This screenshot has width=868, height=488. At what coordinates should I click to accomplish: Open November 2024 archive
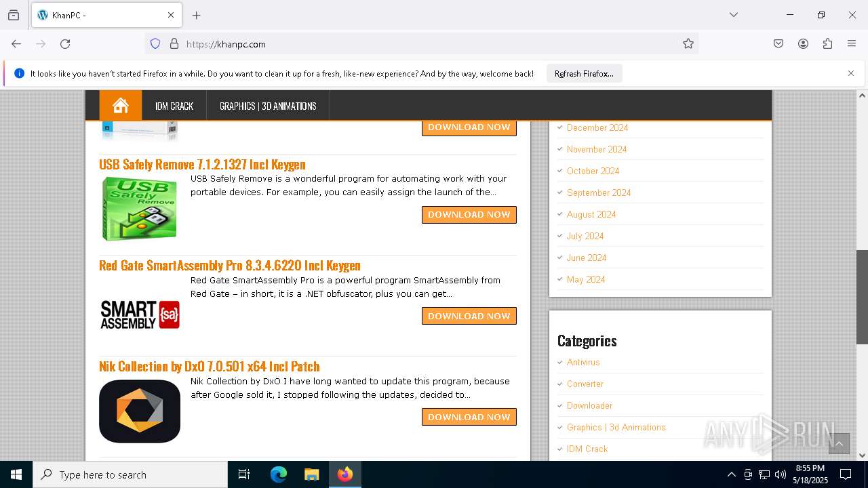(597, 149)
